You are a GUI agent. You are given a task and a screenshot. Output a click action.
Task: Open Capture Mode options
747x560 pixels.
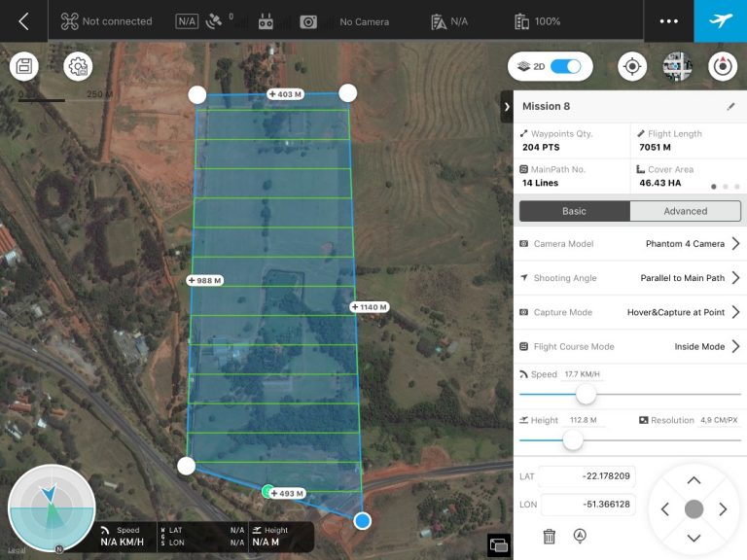click(630, 312)
